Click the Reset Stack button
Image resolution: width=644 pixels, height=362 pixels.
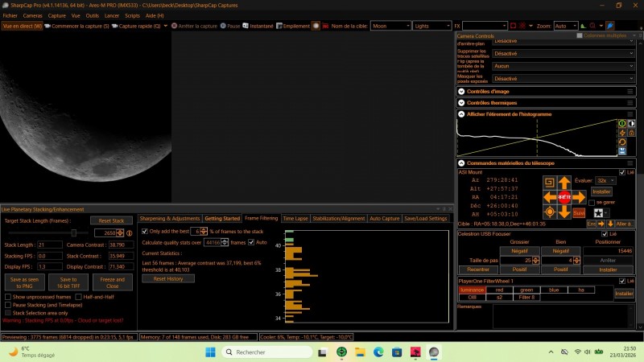coord(111,220)
